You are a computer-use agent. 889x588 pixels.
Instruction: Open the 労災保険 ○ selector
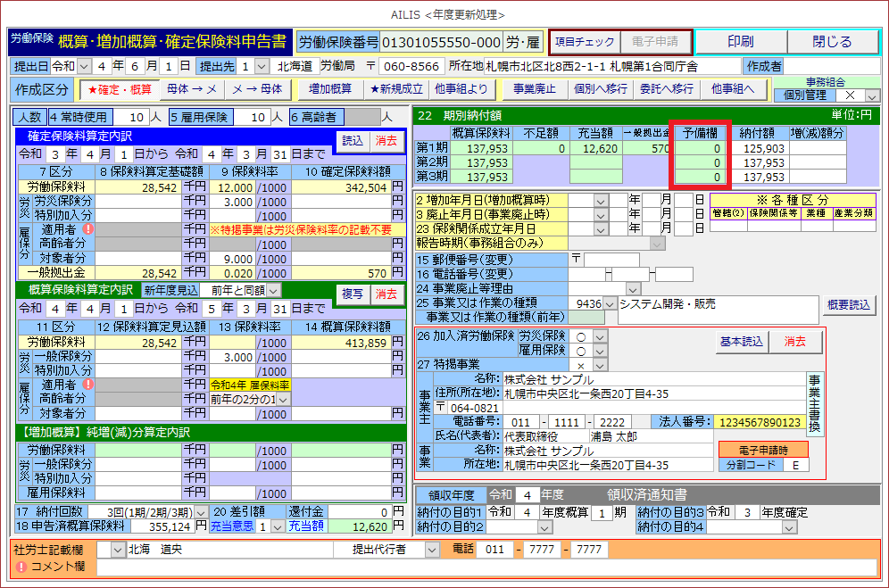599,336
